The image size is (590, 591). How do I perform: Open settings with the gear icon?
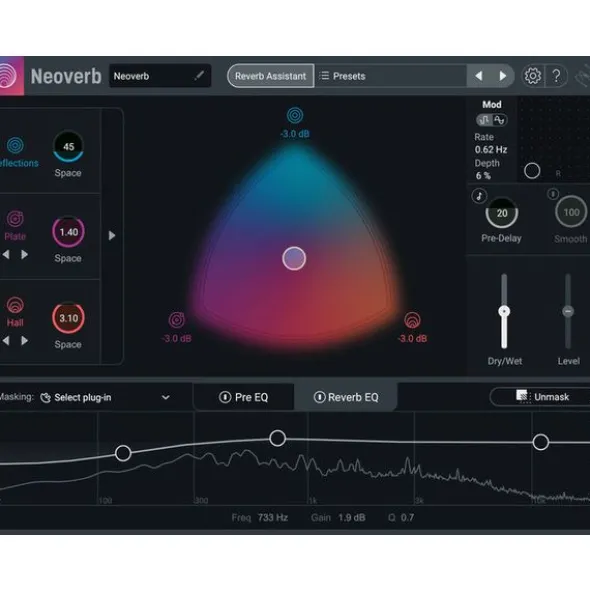[x=533, y=76]
